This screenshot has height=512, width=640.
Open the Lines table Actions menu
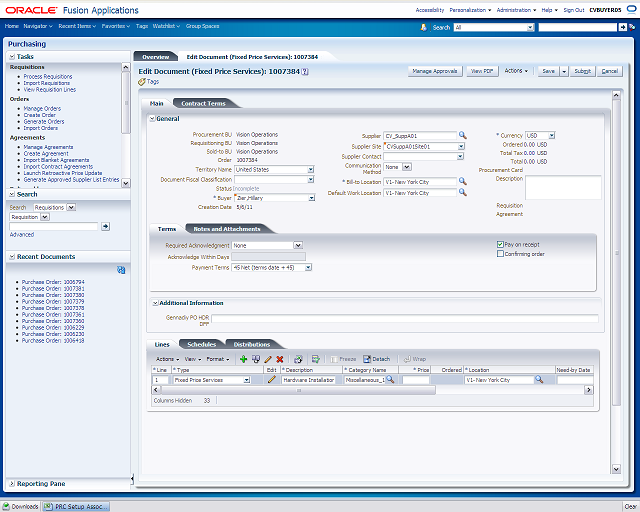[x=167, y=359]
